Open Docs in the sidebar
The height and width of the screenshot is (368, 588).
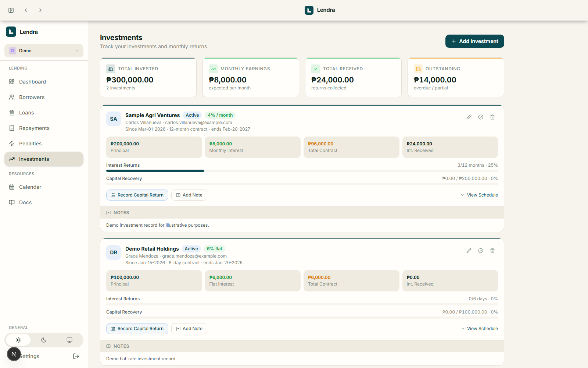pyautogui.click(x=44, y=202)
